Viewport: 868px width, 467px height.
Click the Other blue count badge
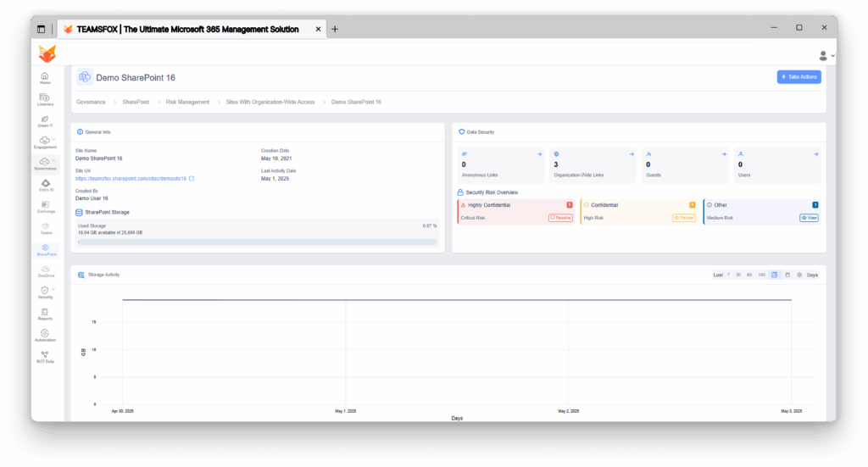(815, 205)
